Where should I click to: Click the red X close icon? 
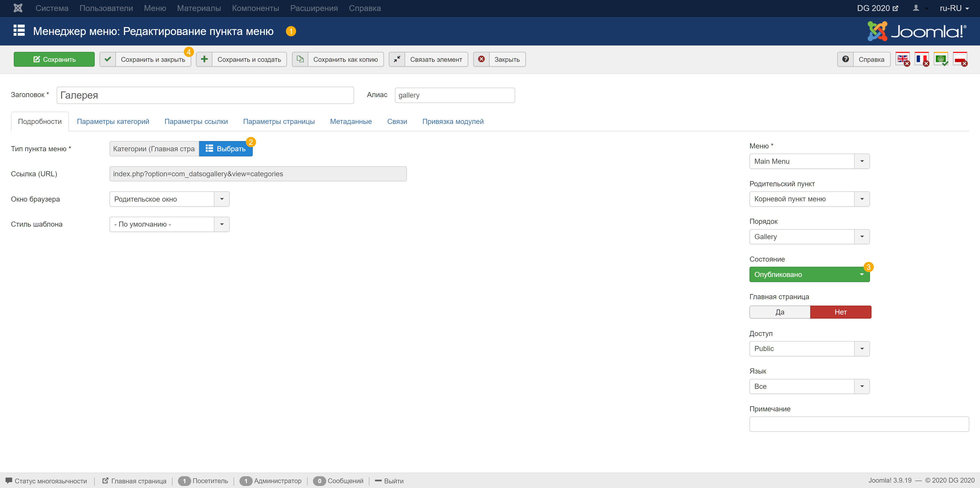[481, 59]
